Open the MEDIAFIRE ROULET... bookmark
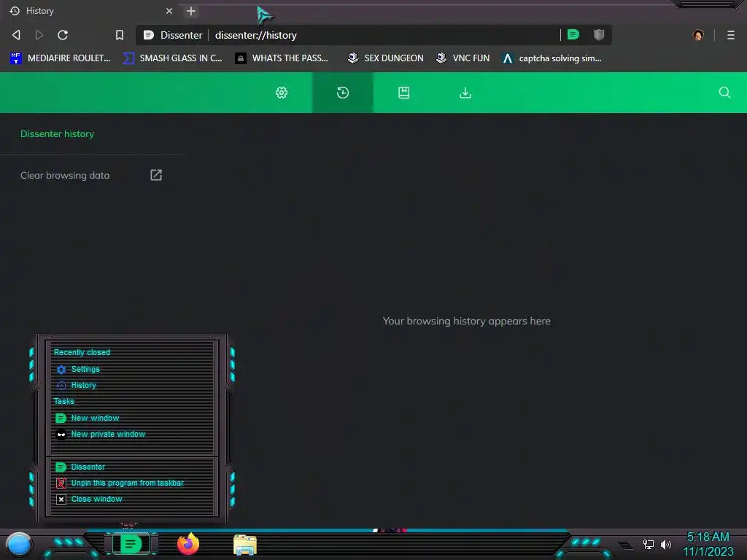 61,58
